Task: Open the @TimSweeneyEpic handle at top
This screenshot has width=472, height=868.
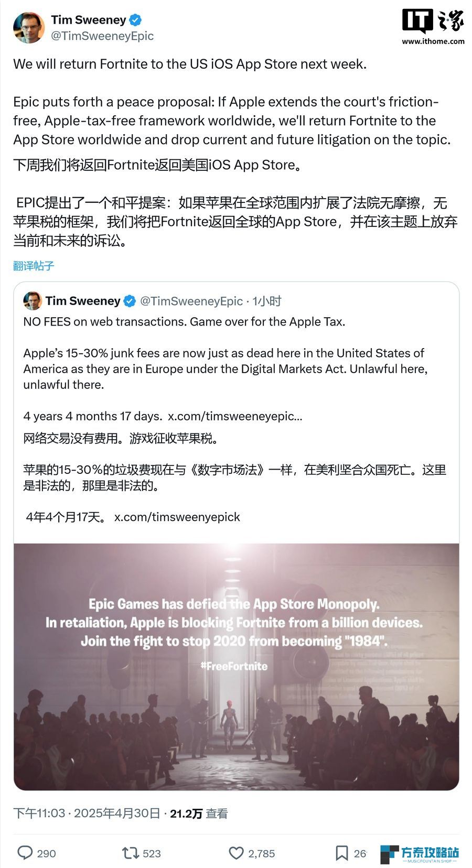Action: [102, 36]
